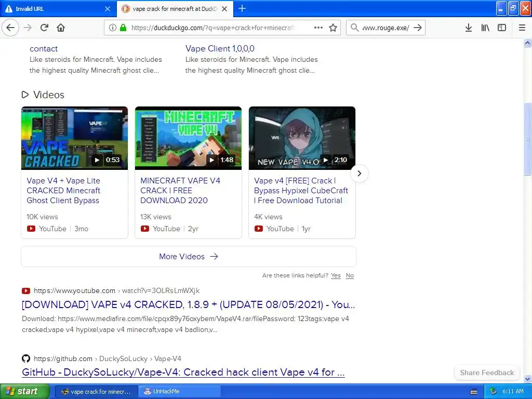Open Vape V4 + Vape Lite CRACKED title
532x399 pixels.
pyautogui.click(x=63, y=191)
